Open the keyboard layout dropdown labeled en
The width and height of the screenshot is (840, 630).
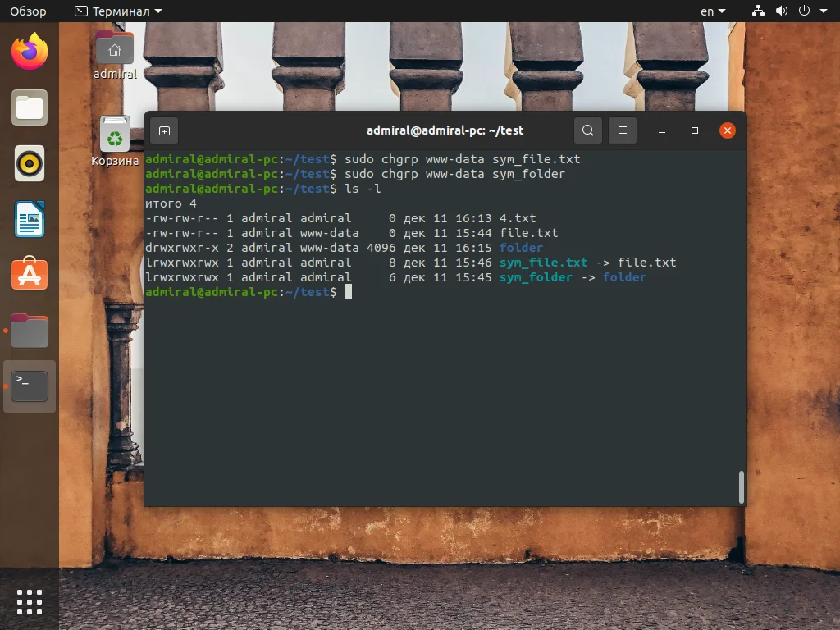pyautogui.click(x=710, y=11)
